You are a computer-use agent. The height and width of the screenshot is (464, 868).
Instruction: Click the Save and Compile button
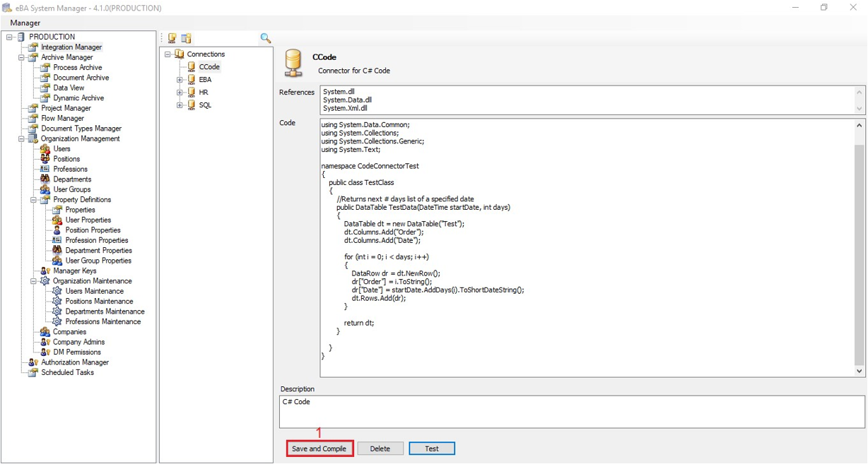pyautogui.click(x=319, y=448)
